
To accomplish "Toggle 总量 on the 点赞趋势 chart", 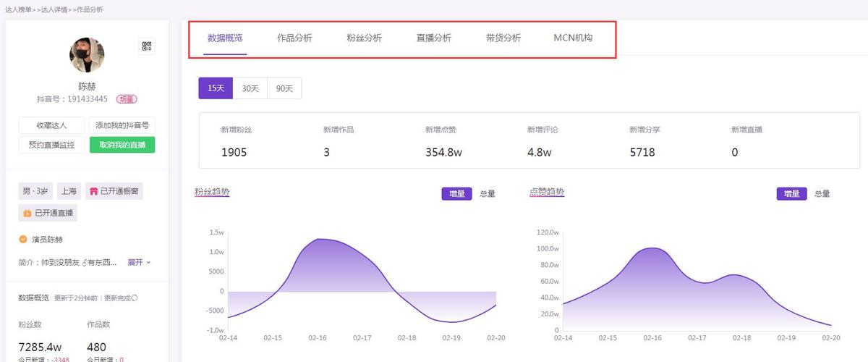I will [822, 194].
